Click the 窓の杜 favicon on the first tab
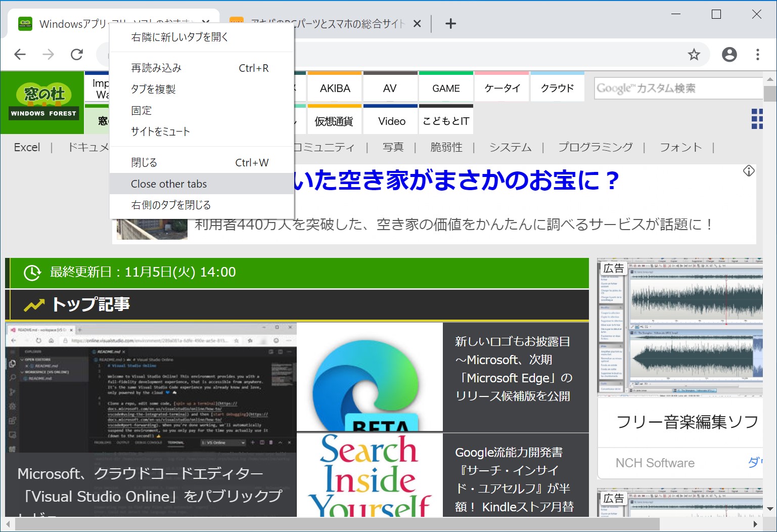The image size is (777, 532). pyautogui.click(x=25, y=23)
